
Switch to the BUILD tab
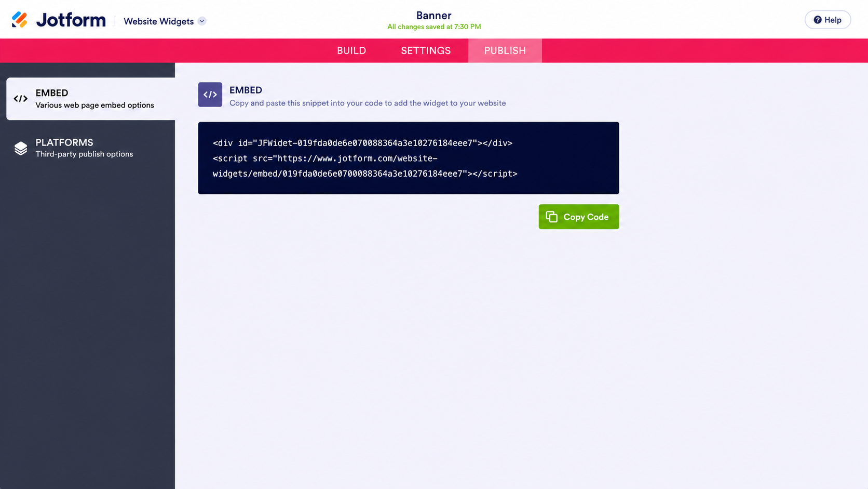[x=351, y=50]
